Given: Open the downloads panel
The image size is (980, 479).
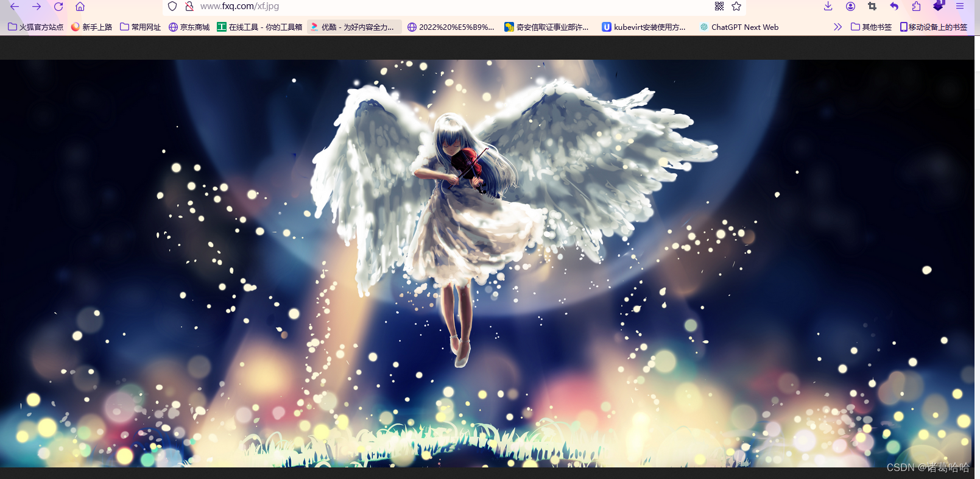Looking at the screenshot, I should tap(828, 6).
